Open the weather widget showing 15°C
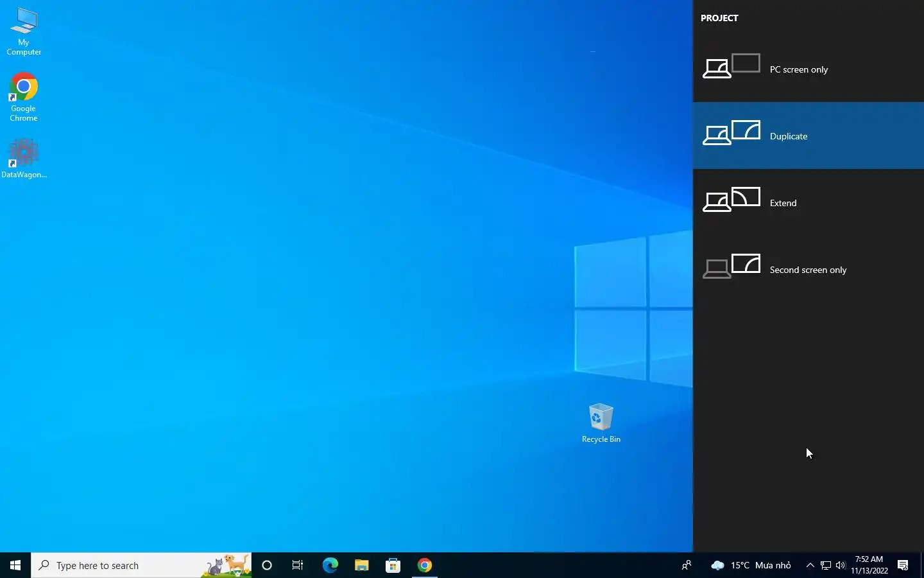The height and width of the screenshot is (578, 924). coord(751,565)
